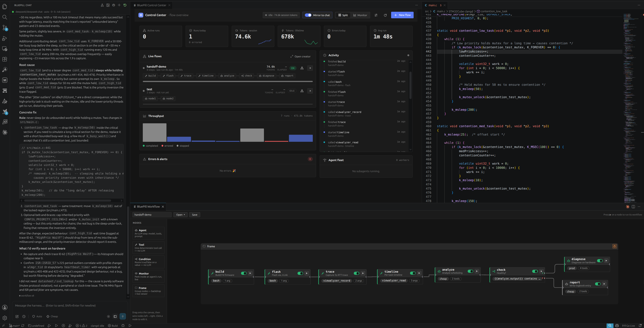Open Run and Debug view
This screenshot has width=644, height=328.
coord(5,38)
